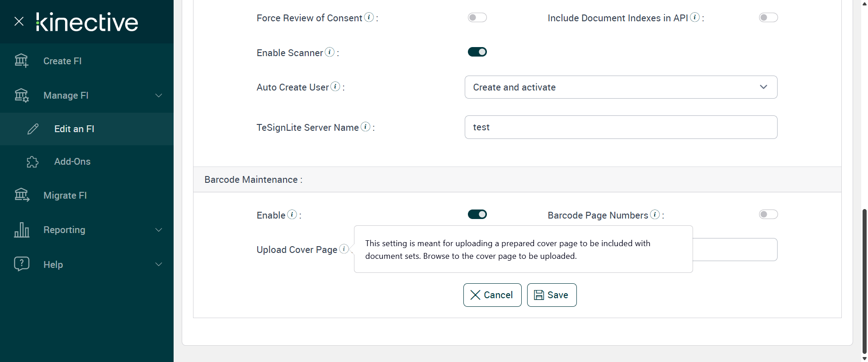Open the Help menu item
Viewport: 868px width, 362px height.
[53, 265]
